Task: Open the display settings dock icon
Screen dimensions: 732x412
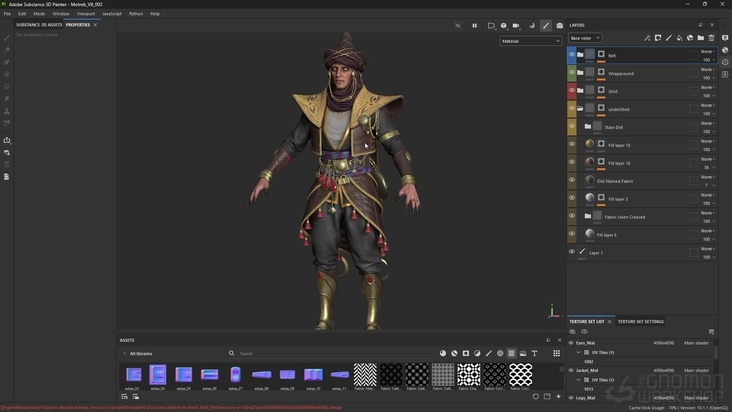Action: [725, 38]
